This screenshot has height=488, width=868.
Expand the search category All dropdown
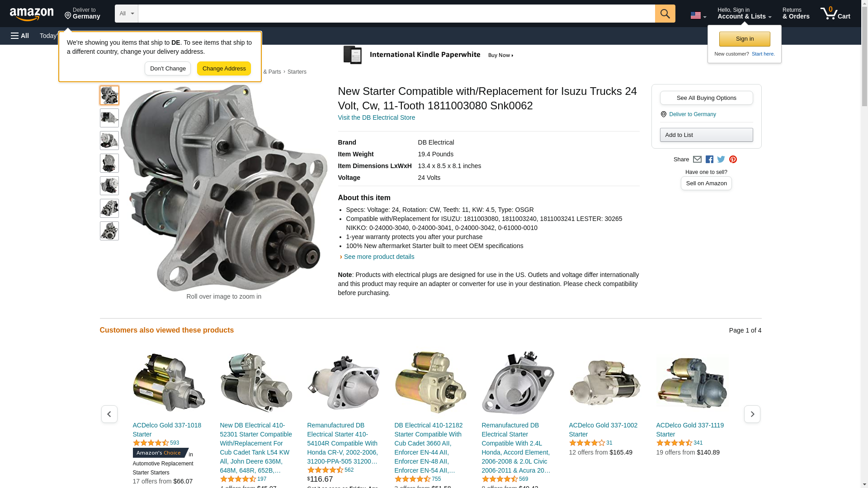click(126, 14)
